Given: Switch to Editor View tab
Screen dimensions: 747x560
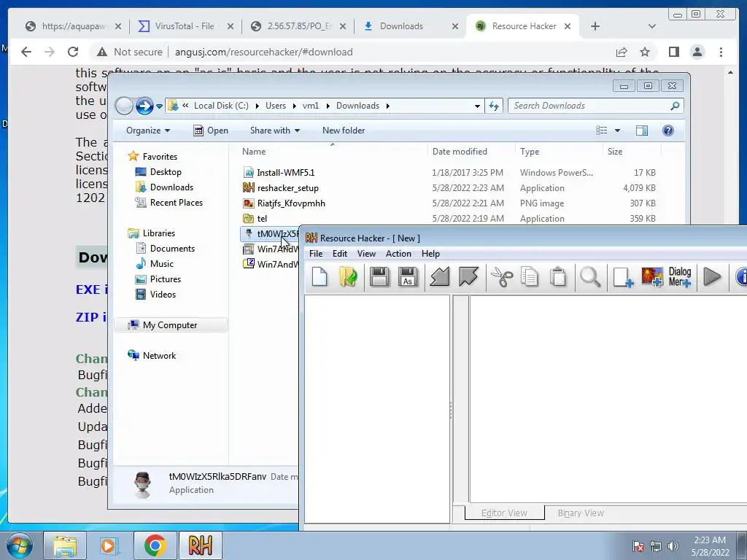Looking at the screenshot, I should tap(505, 513).
